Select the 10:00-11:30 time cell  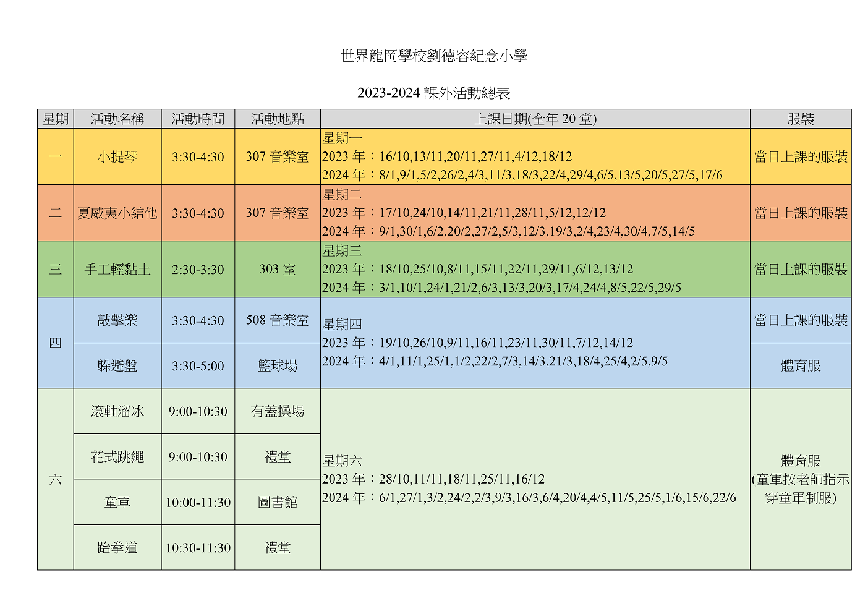click(198, 503)
